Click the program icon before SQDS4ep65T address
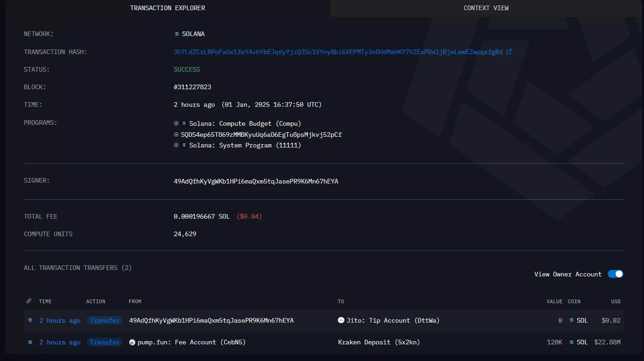Image resolution: width=644 pixels, height=361 pixels. [176, 135]
